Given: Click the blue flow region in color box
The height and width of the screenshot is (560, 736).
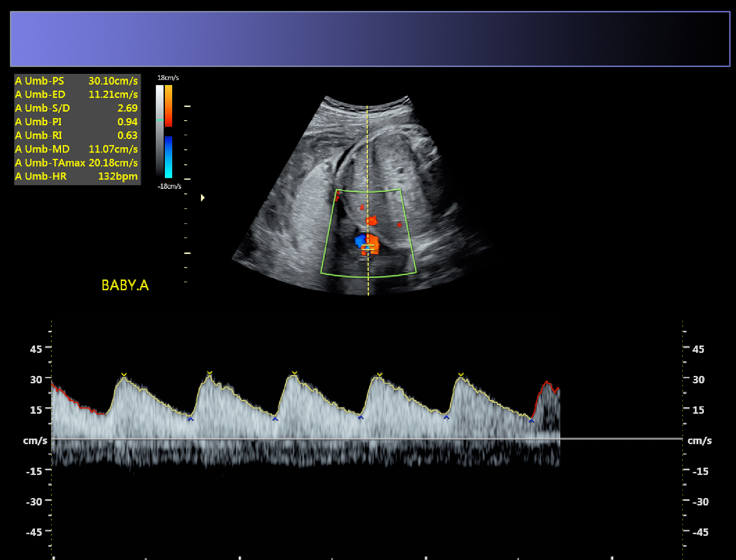Looking at the screenshot, I should coord(360,240).
